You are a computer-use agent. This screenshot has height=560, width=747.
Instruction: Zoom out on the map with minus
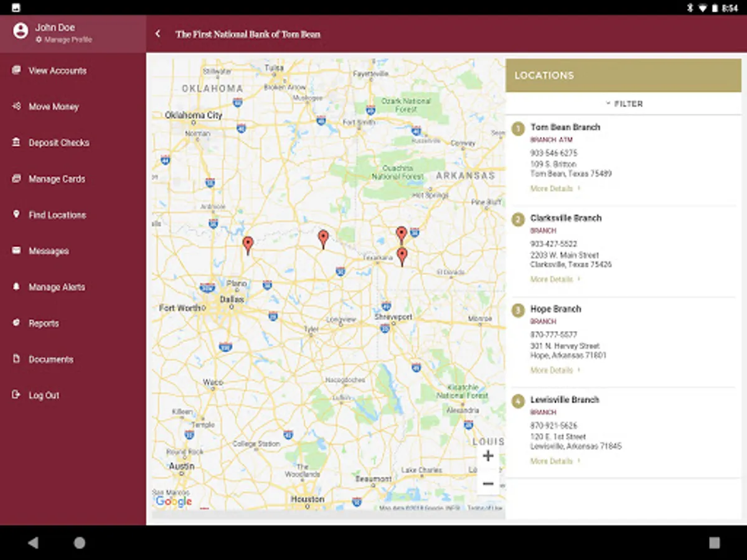(488, 483)
